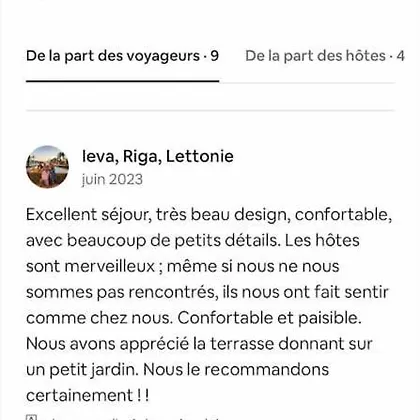Click the underline indicator beneath voyageurs tab
420x420 pixels.
tap(122, 81)
